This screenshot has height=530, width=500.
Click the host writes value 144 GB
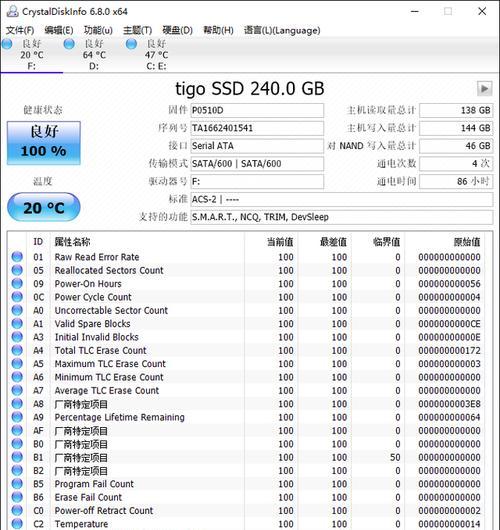(x=456, y=128)
